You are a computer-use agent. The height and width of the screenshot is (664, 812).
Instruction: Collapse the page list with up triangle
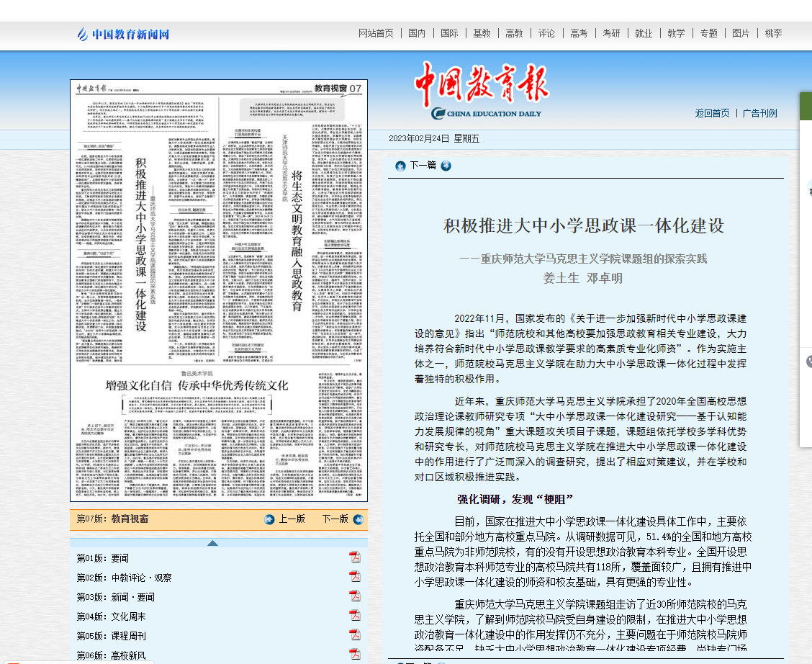pyautogui.click(x=212, y=543)
